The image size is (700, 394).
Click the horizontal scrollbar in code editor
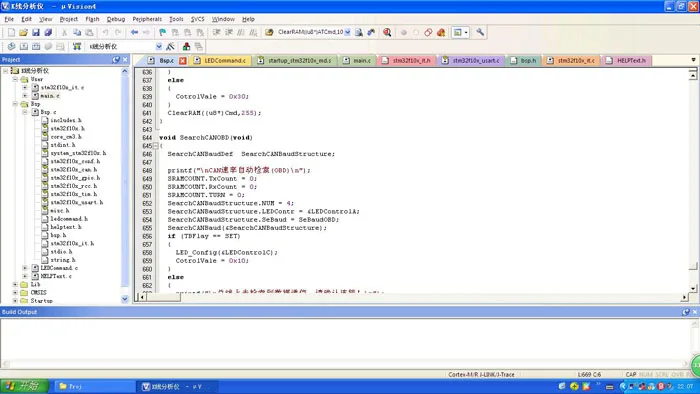[x=412, y=297]
